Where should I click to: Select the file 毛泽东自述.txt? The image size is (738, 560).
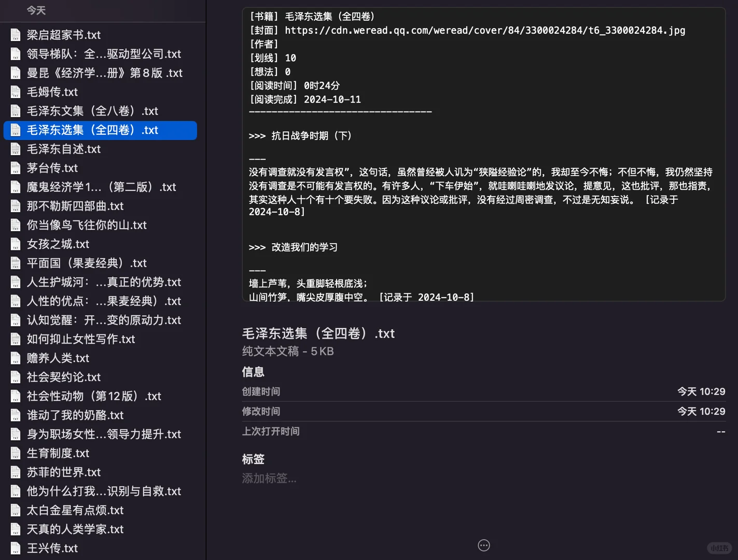click(x=63, y=149)
